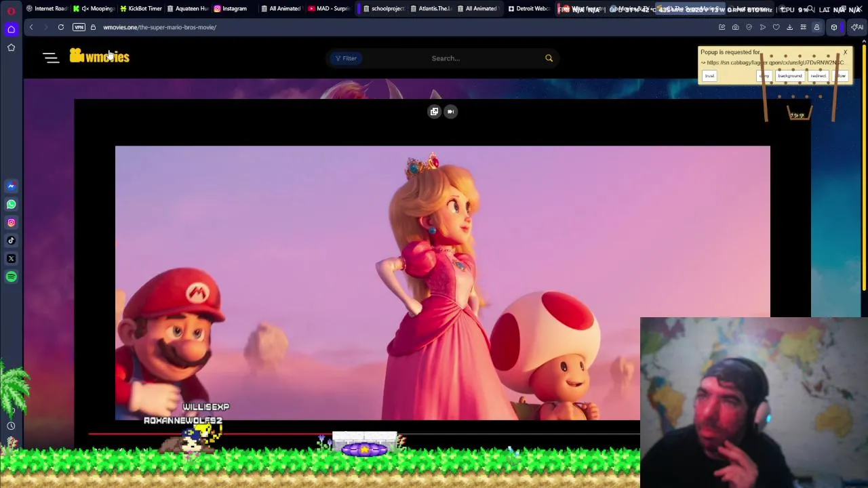Switch to KickBot Timer tab

[141, 9]
